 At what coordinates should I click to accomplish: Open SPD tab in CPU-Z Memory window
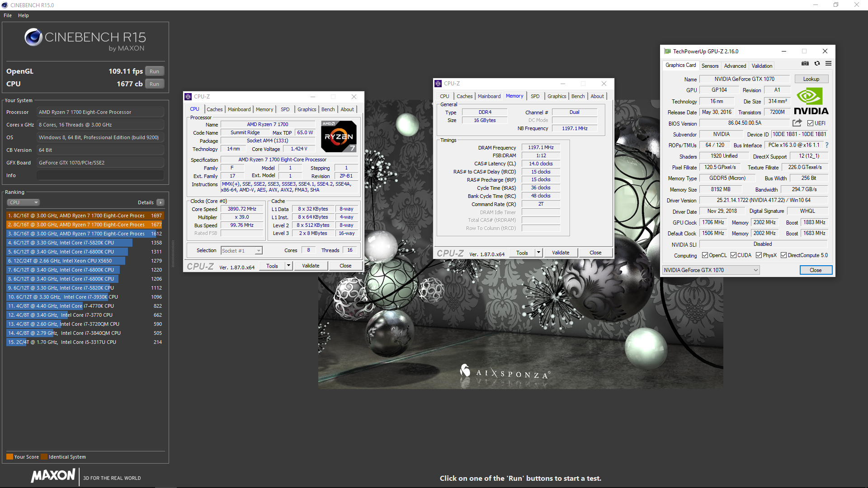[535, 96]
